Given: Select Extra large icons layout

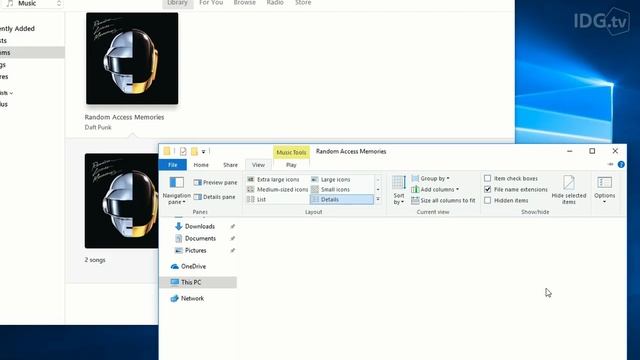Looking at the screenshot, I should (273, 179).
